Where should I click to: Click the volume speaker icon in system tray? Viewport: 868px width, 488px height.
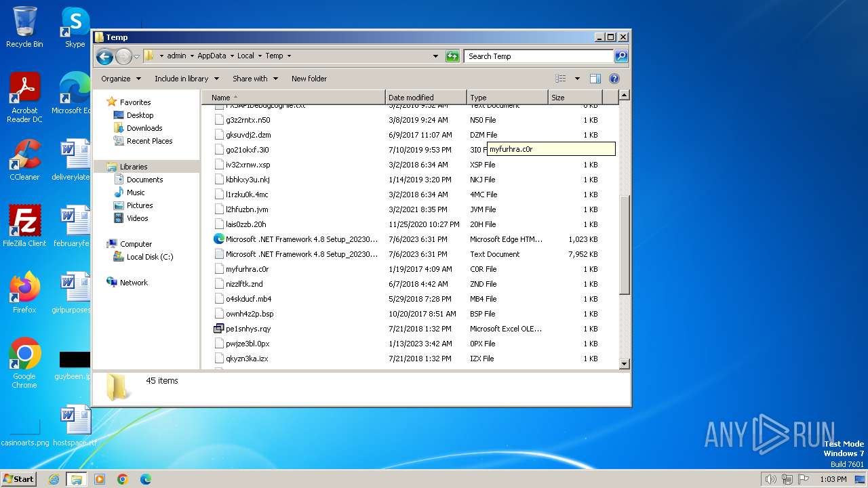(x=770, y=479)
